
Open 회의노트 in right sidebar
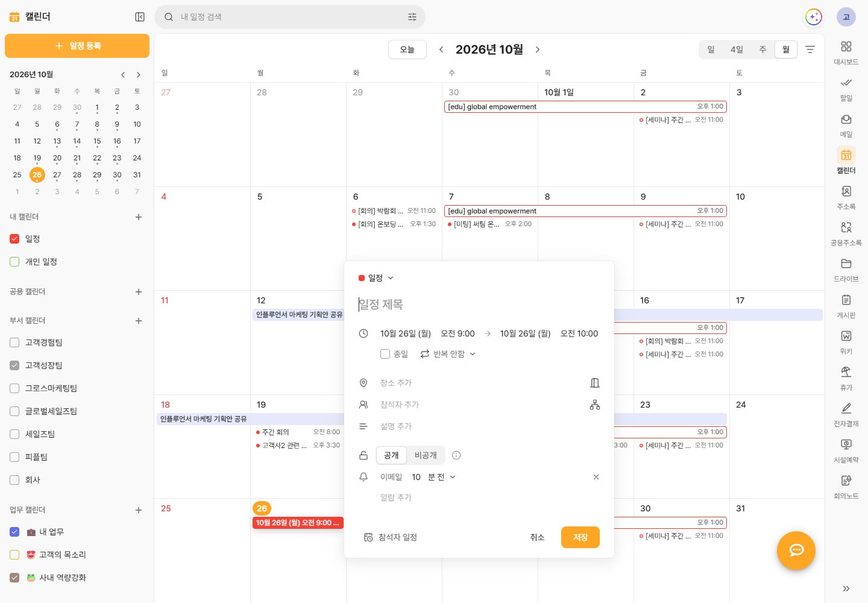(x=846, y=487)
